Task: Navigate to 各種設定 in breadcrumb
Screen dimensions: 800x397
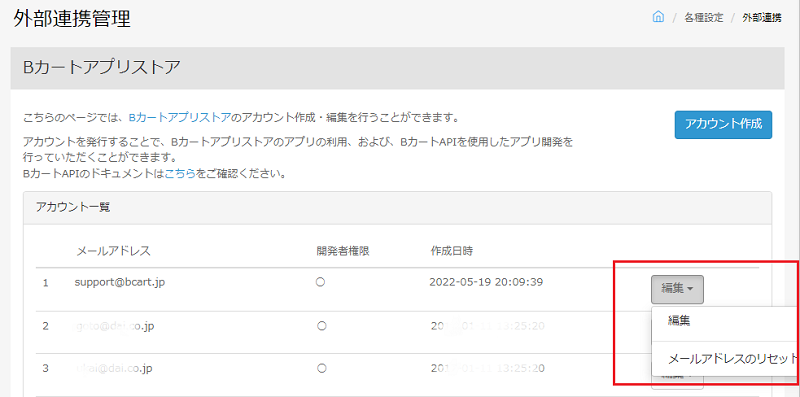Action: (704, 18)
